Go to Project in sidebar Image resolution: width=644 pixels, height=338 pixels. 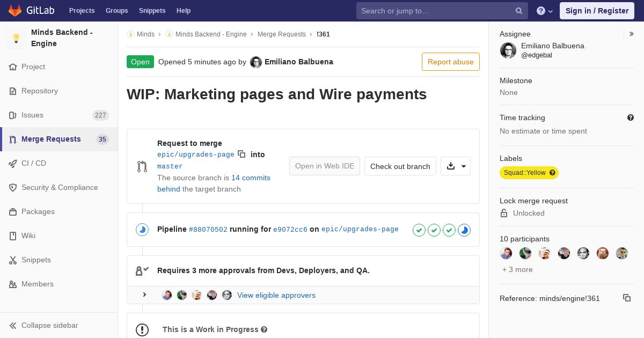pyautogui.click(x=58, y=67)
